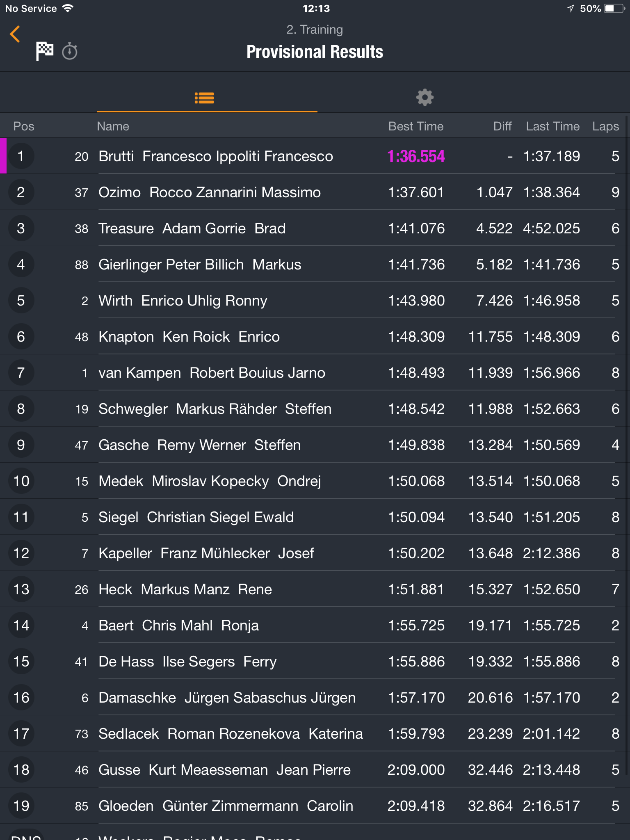Tap position 10 circle badge
Viewport: 630px width, 840px height.
(x=21, y=481)
